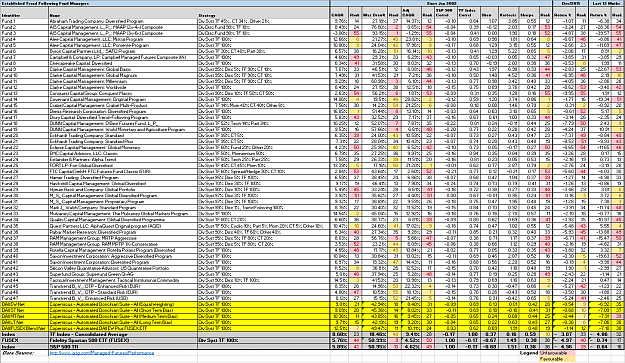Select Fund 10 identifier cell
Image resolution: width=625 pixels, height=363 pixels.
click(x=24, y=75)
